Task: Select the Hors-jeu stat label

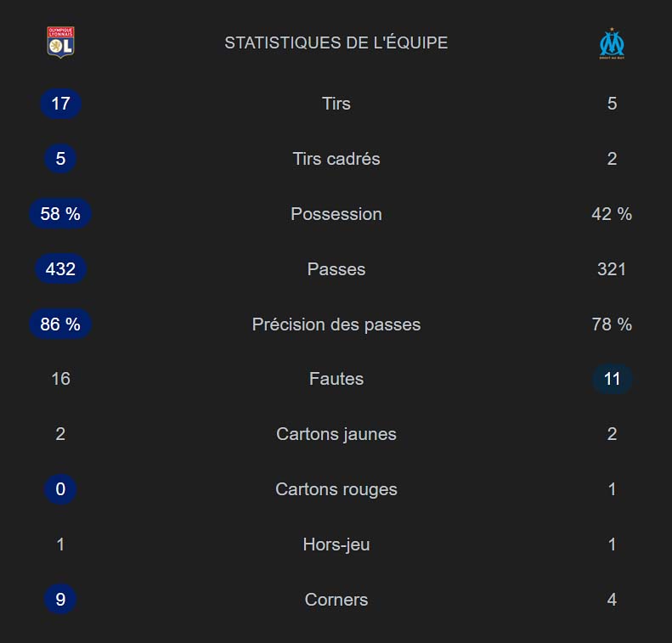Action: 336,545
